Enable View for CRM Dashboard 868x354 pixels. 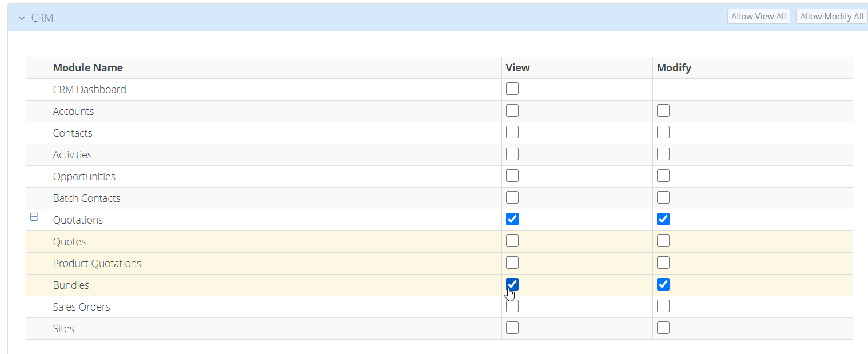512,89
